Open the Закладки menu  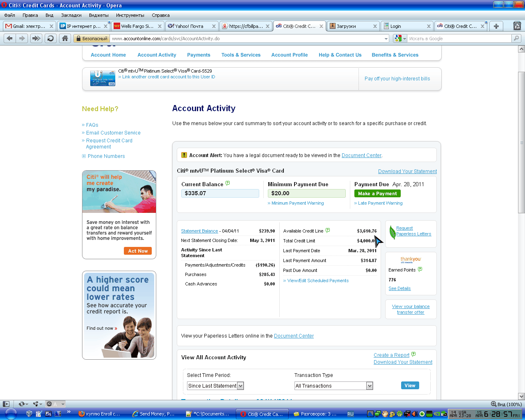coord(71,15)
